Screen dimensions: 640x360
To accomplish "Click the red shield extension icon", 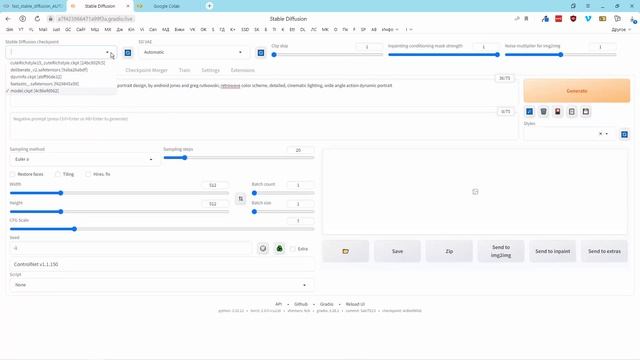I will pos(573,19).
